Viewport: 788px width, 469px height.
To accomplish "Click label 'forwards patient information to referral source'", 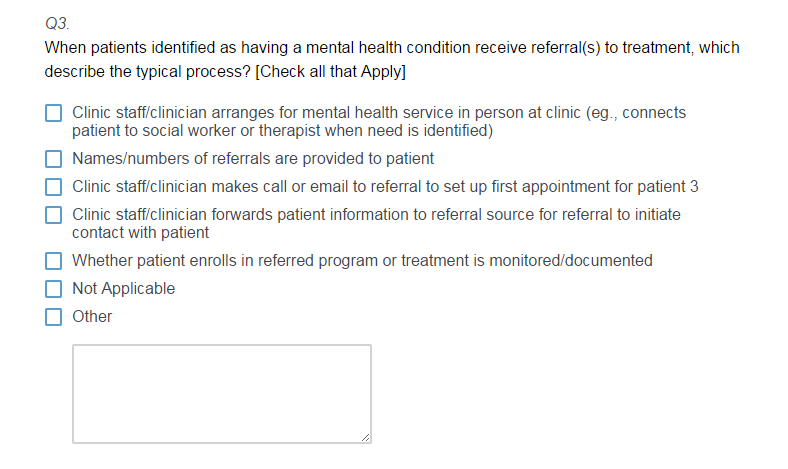I will (x=376, y=215).
